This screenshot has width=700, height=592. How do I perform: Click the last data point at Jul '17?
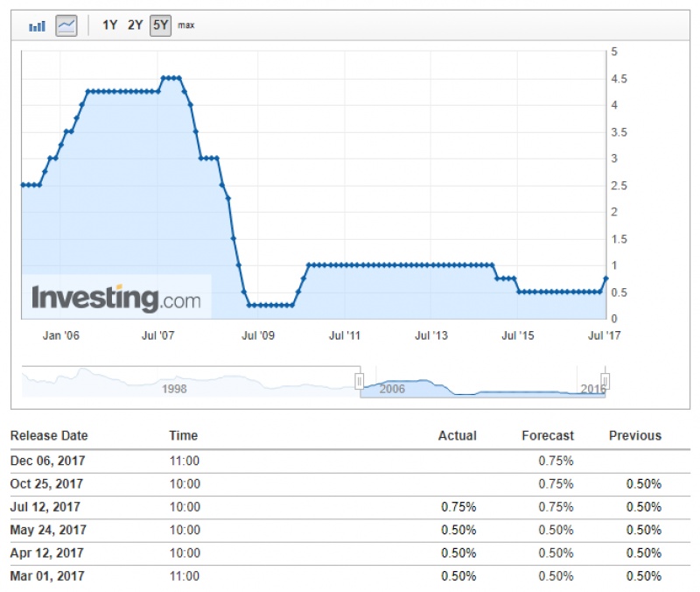tap(605, 278)
